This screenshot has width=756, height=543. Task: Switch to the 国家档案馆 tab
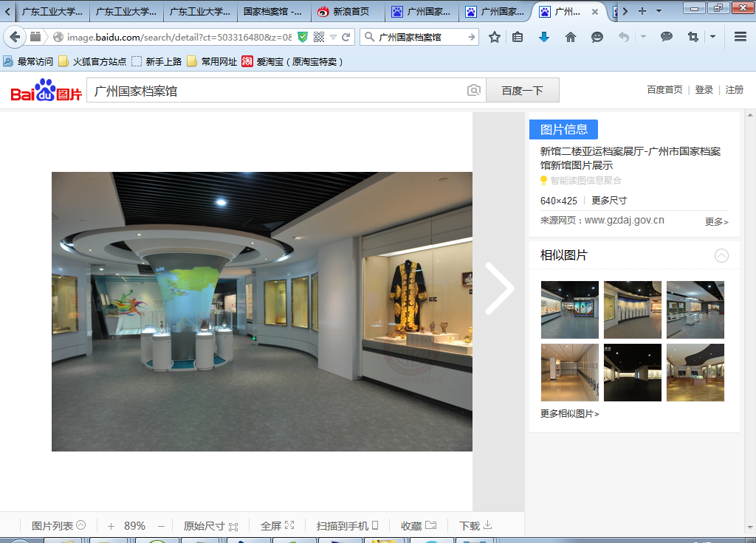(272, 12)
